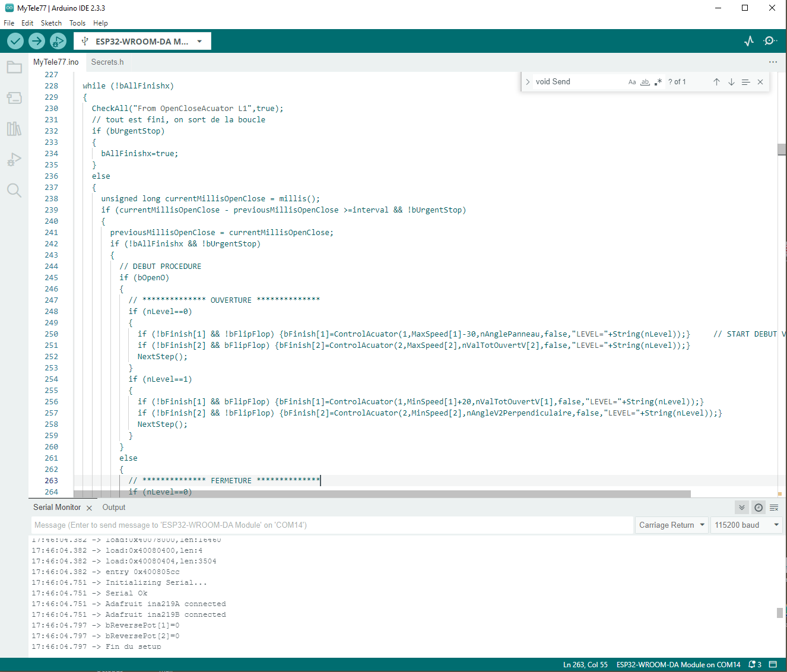
Task: Close the find widget
Action: (760, 82)
